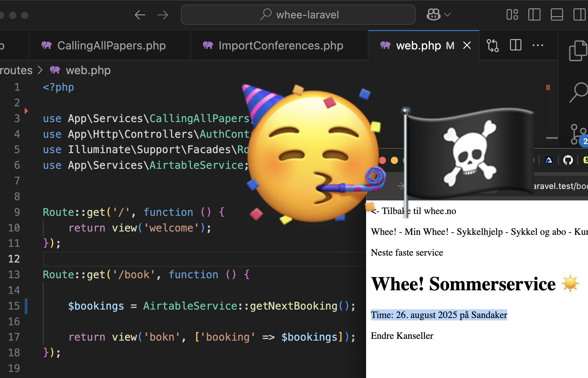588x378 pixels.
Task: Open Changes compare icon in editor toolbar
Action: click(x=493, y=46)
